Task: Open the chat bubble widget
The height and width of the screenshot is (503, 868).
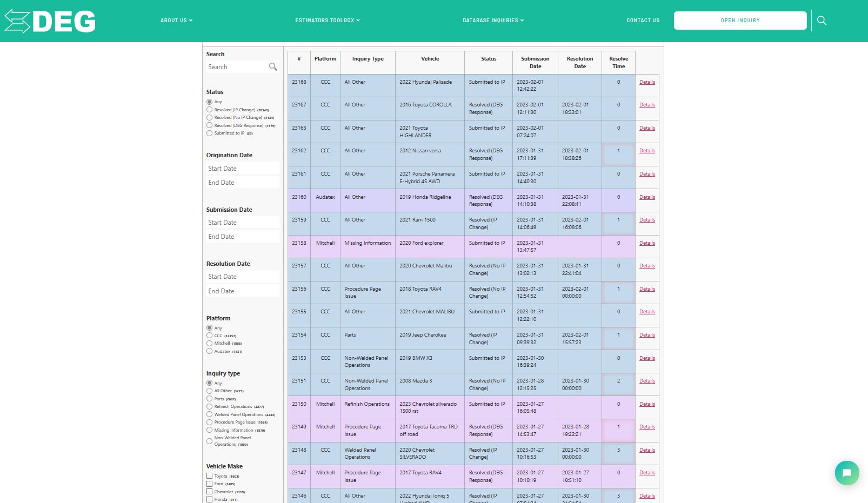Action: [847, 473]
